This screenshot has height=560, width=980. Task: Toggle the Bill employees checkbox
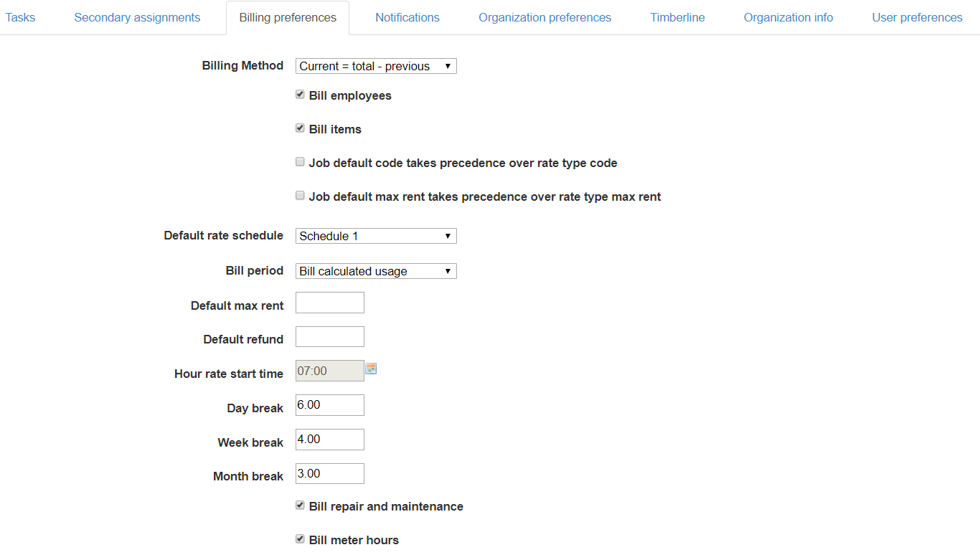[300, 95]
